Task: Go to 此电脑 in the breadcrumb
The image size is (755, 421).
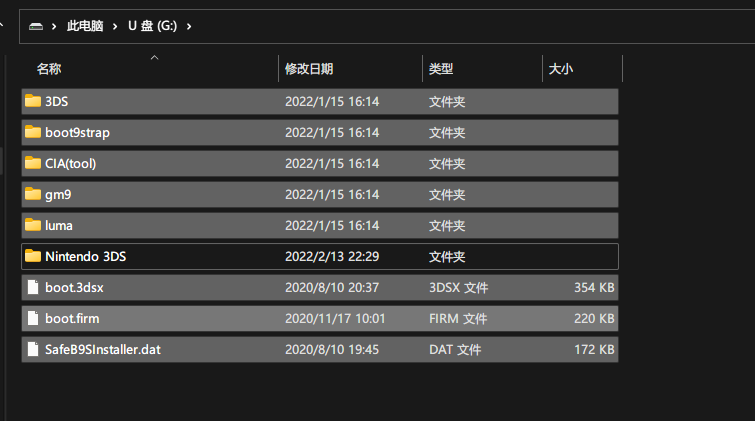Action: [x=85, y=26]
